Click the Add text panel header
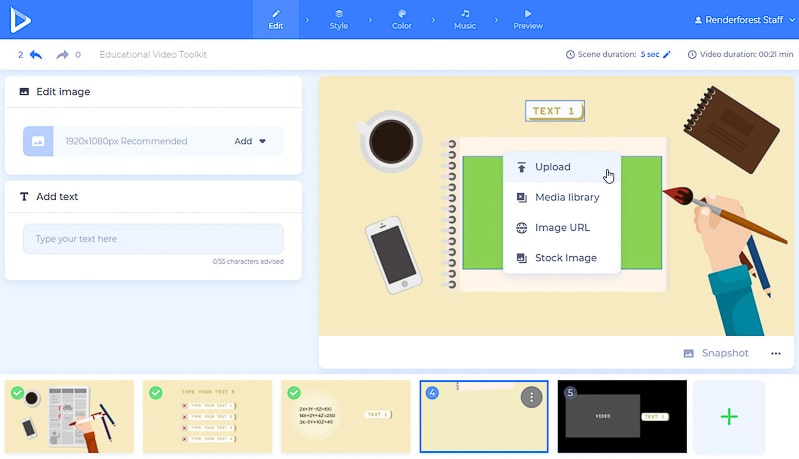 tap(153, 197)
